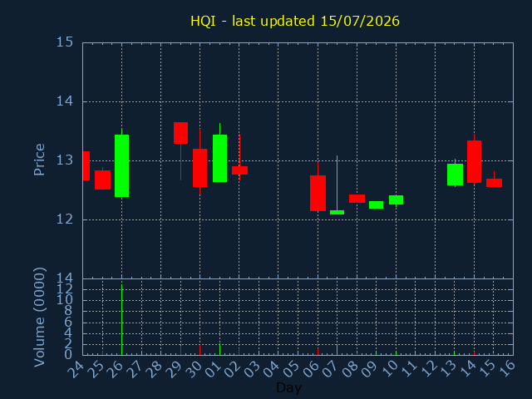The height and width of the screenshot is (399, 532).
Task: Click volume axis value 8
Action: click(x=68, y=311)
